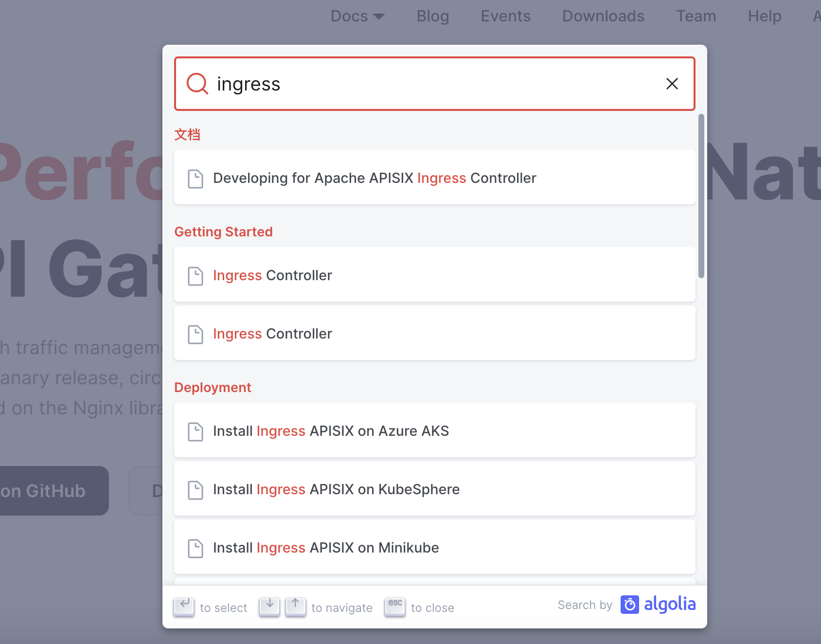Expand the Docs dropdown menu
The height and width of the screenshot is (644, 821).
tap(357, 16)
